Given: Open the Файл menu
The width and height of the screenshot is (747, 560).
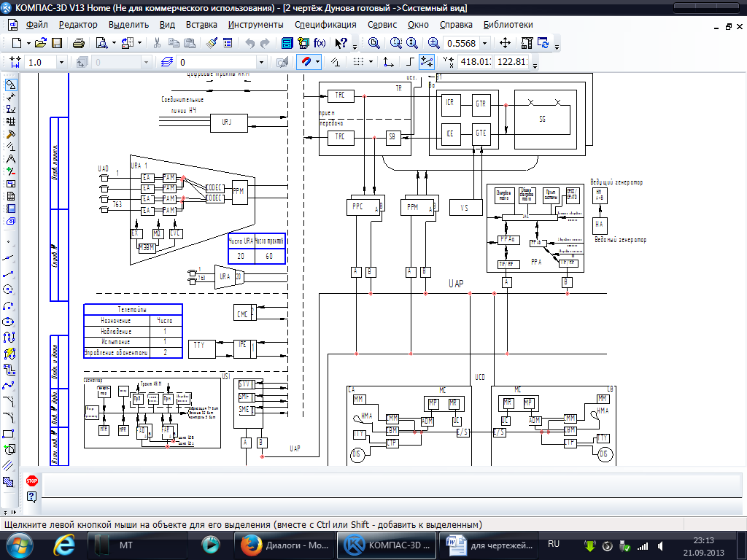Looking at the screenshot, I should pyautogui.click(x=36, y=25).
